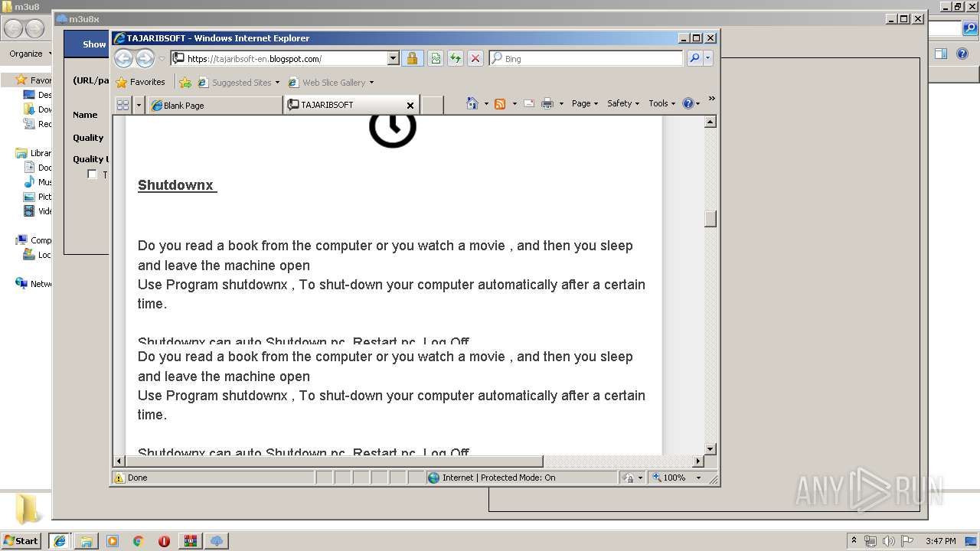Click the vertical scrollbar down arrow

710,448
